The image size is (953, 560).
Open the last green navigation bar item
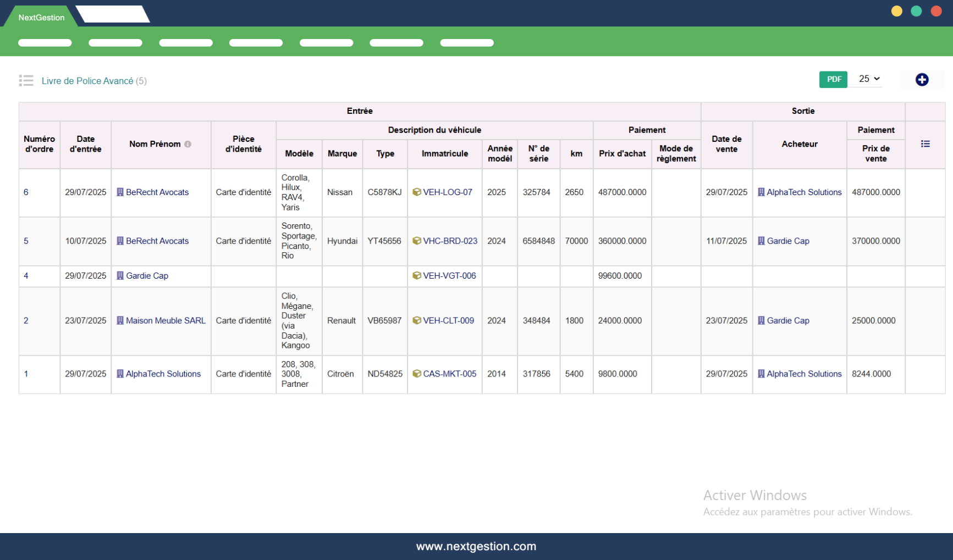(x=466, y=43)
